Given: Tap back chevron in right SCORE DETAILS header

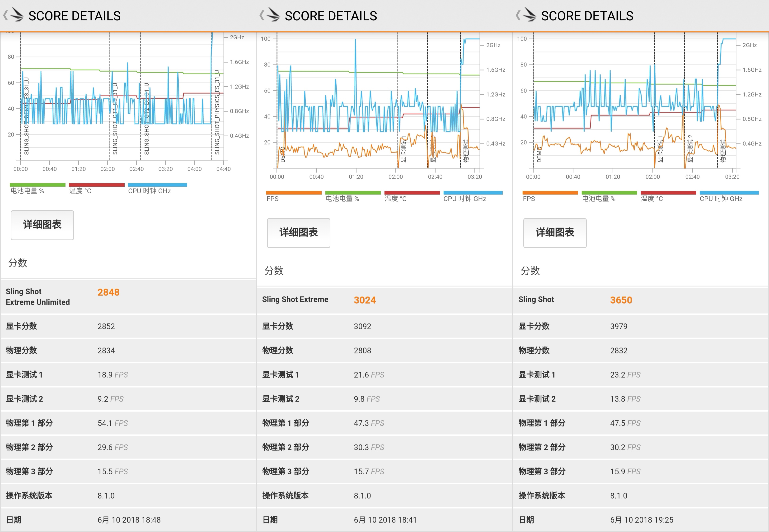Looking at the screenshot, I should [x=518, y=15].
